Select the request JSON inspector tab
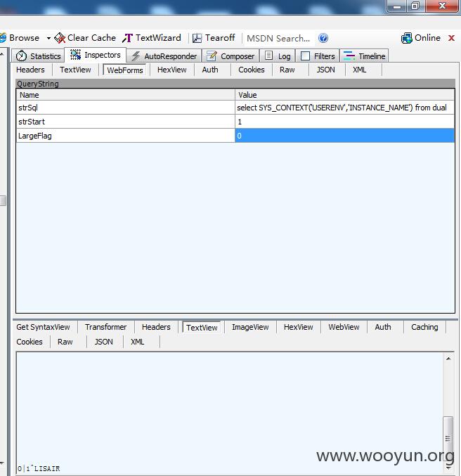 click(x=325, y=70)
